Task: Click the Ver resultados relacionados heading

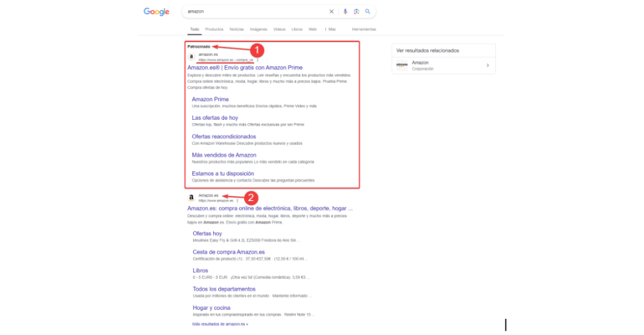Action: point(428,50)
